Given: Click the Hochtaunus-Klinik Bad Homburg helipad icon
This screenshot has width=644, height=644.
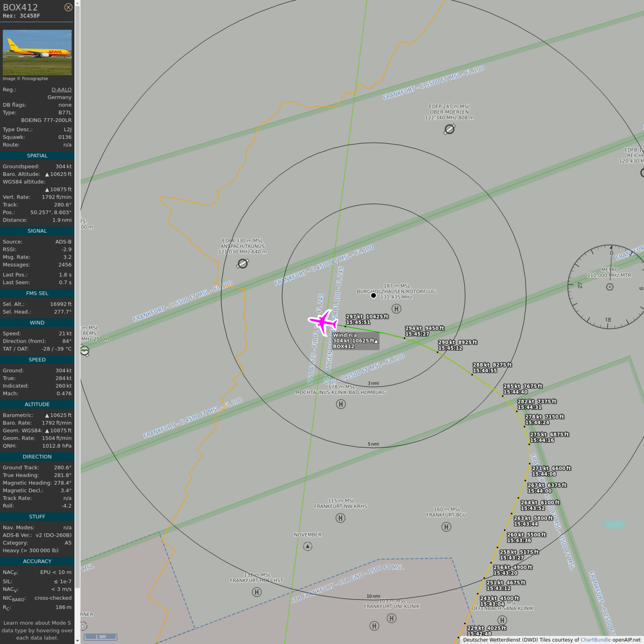Looking at the screenshot, I should coord(341,404).
